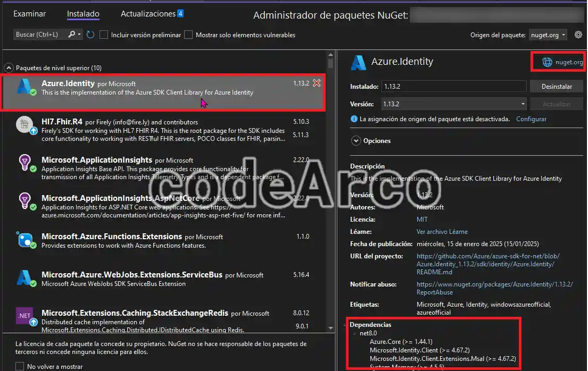The width and height of the screenshot is (588, 371).
Task: Click in the Buscar (Ctrl+L) search field
Action: [x=40, y=35]
